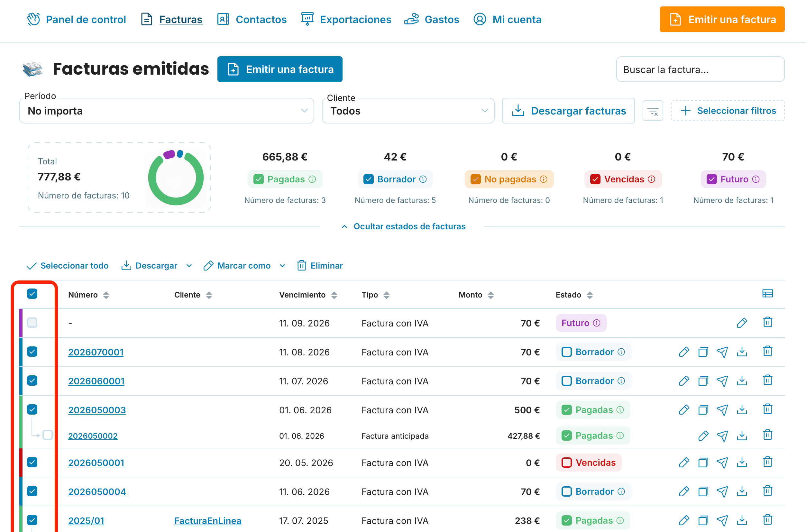Click the edit pencil in the Futuro row
This screenshot has height=532, width=806.
click(742, 323)
